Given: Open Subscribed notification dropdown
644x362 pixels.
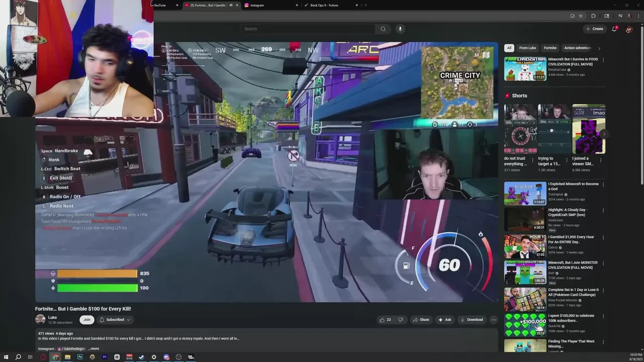Looking at the screenshot, I should (115, 320).
